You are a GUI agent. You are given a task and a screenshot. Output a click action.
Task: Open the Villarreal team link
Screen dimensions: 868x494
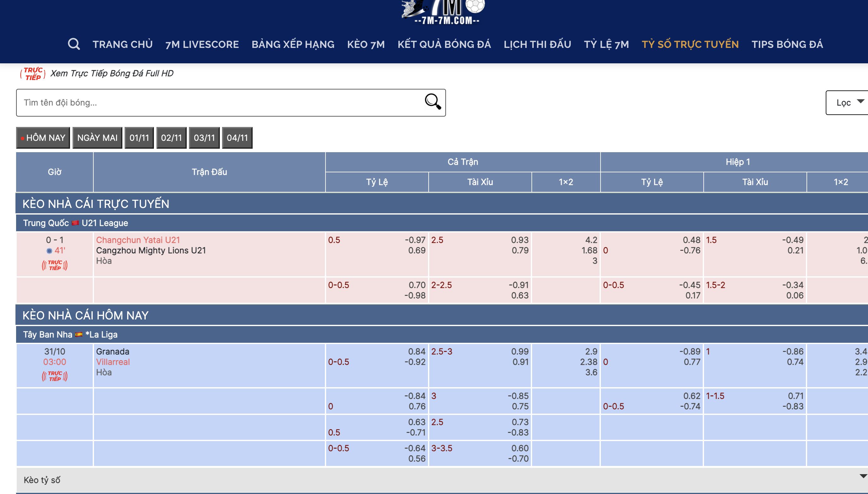tap(113, 362)
